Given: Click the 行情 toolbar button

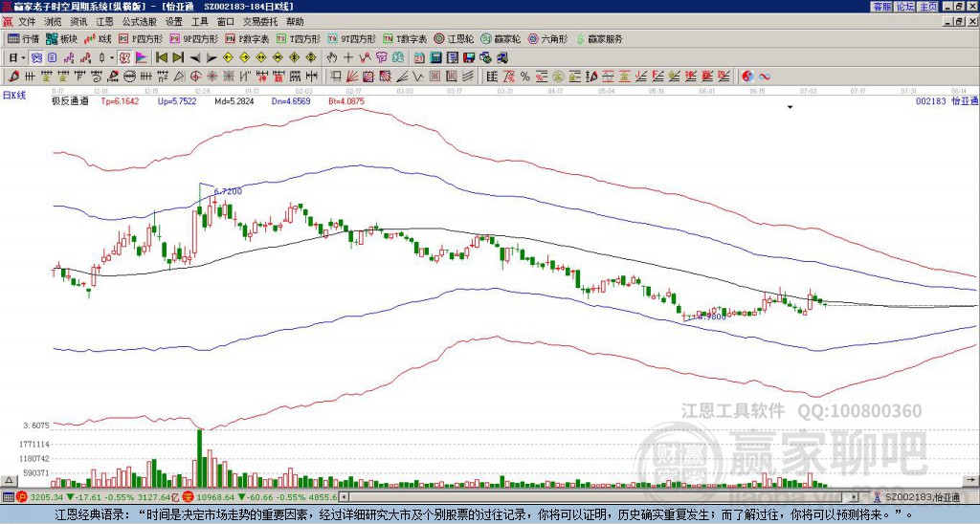Looking at the screenshot, I should pyautogui.click(x=23, y=38).
